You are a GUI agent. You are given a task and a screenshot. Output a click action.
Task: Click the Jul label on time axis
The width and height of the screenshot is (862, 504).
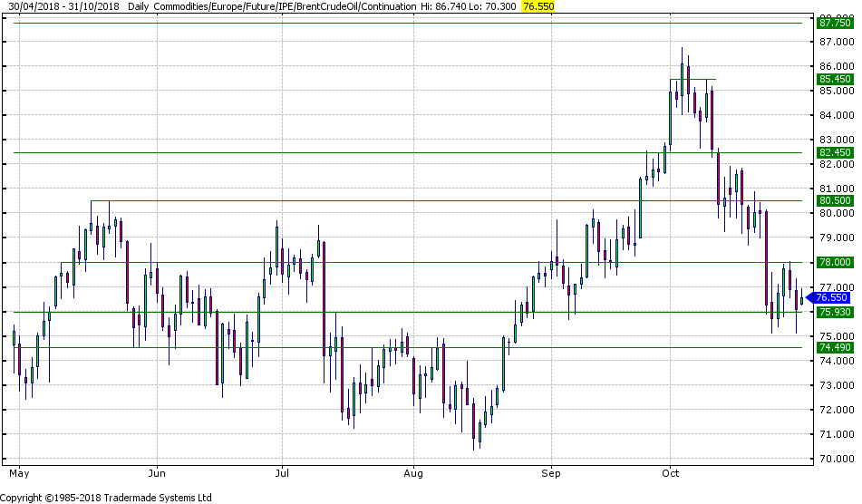tap(282, 473)
